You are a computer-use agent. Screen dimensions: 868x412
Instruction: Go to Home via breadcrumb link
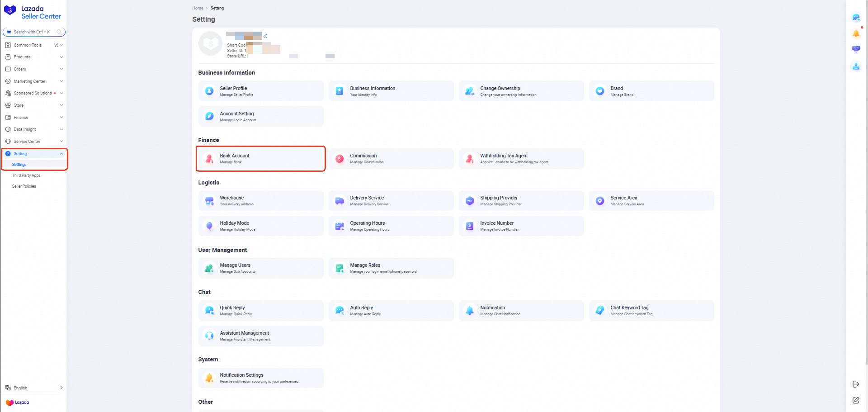click(198, 8)
